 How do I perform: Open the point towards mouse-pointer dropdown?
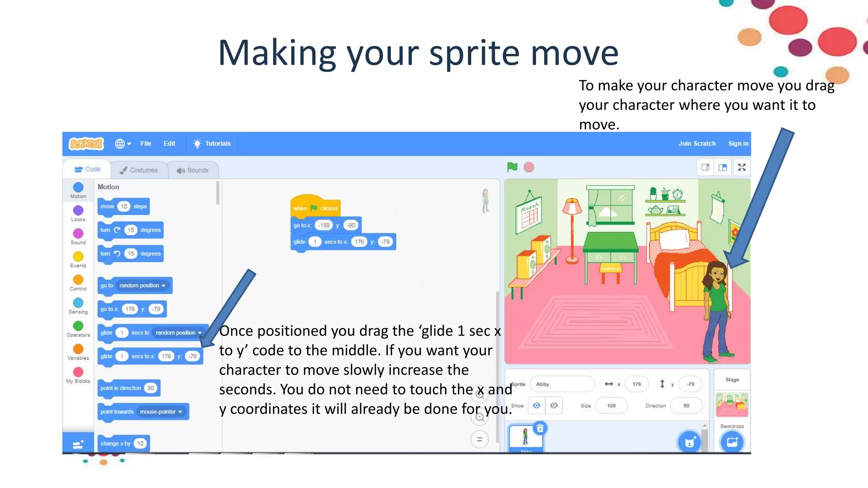(161, 412)
